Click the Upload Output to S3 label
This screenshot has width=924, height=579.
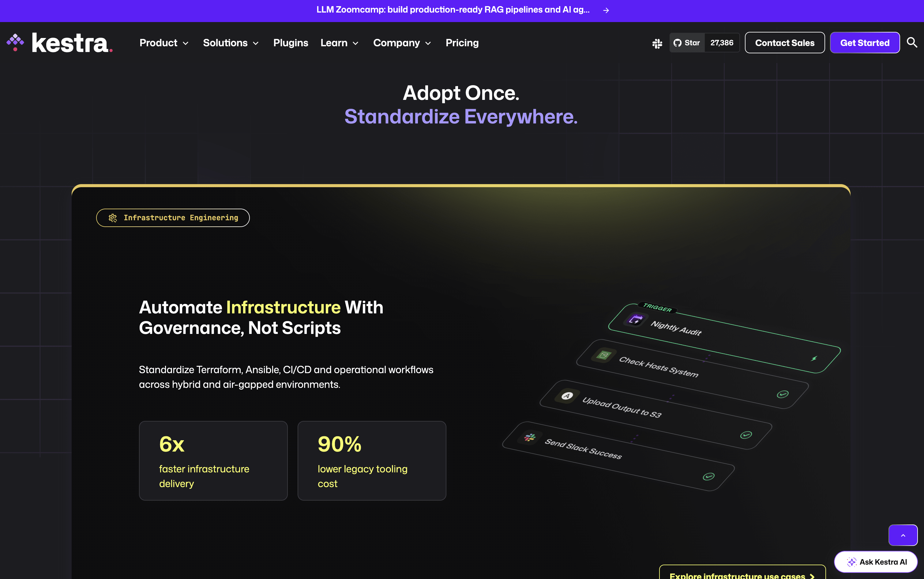(x=622, y=407)
